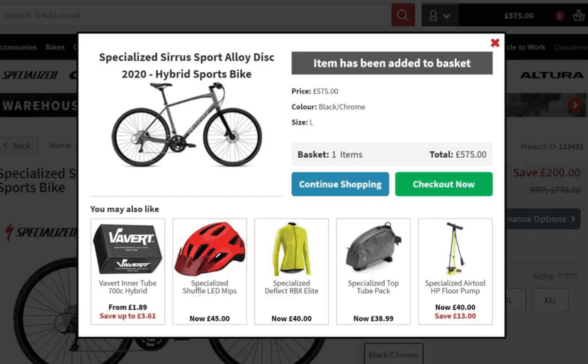Click the Sirrus bike image in popup
Image resolution: width=588 pixels, height=364 pixels.
pos(187,125)
